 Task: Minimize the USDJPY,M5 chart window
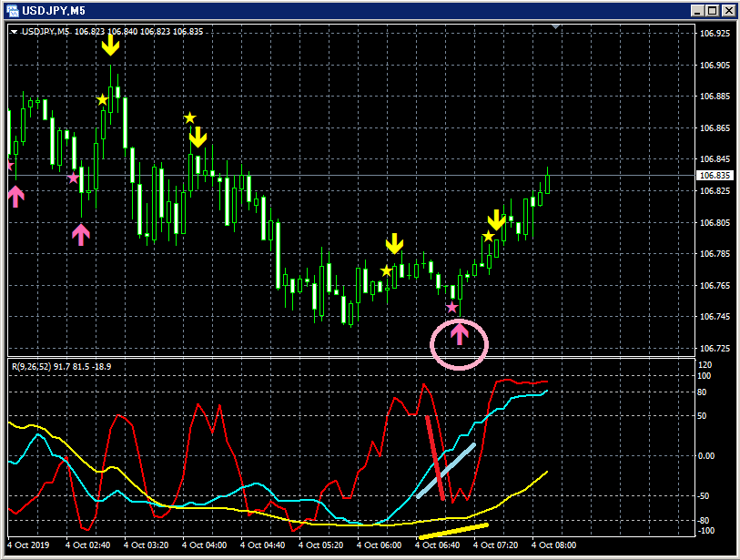(697, 11)
